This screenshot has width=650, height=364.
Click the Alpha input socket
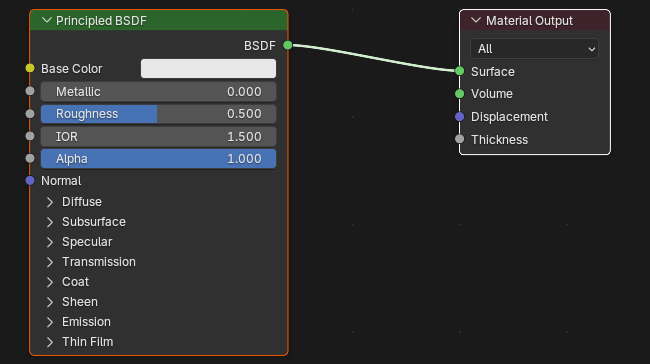[x=30, y=158]
